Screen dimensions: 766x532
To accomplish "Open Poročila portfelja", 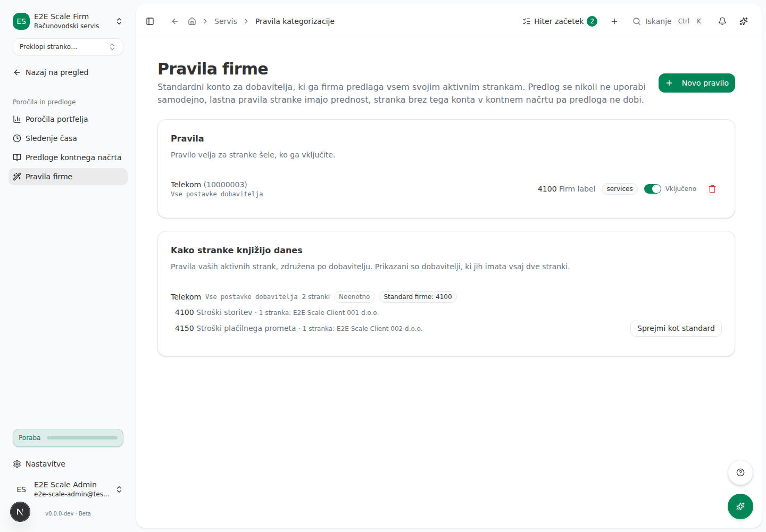I will coord(68,119).
